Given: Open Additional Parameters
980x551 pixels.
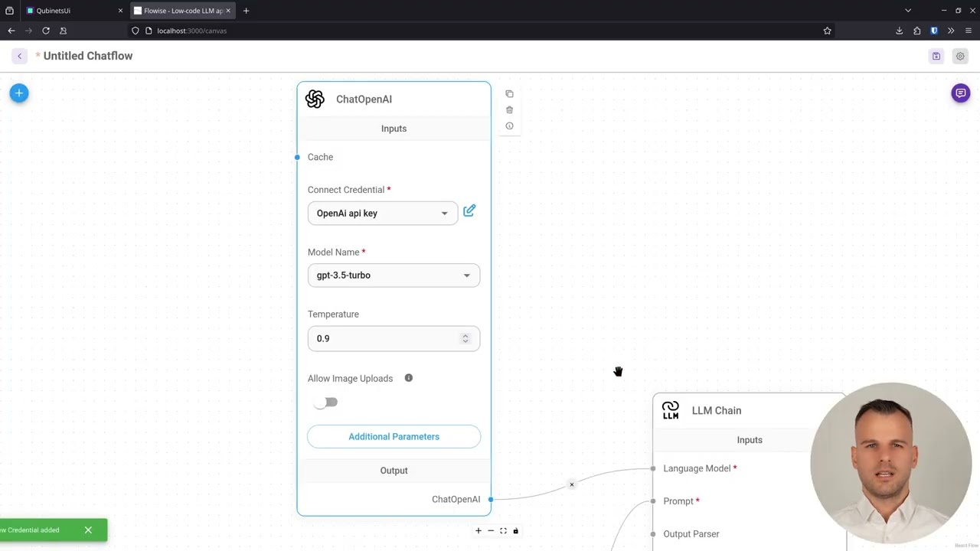Looking at the screenshot, I should point(394,436).
